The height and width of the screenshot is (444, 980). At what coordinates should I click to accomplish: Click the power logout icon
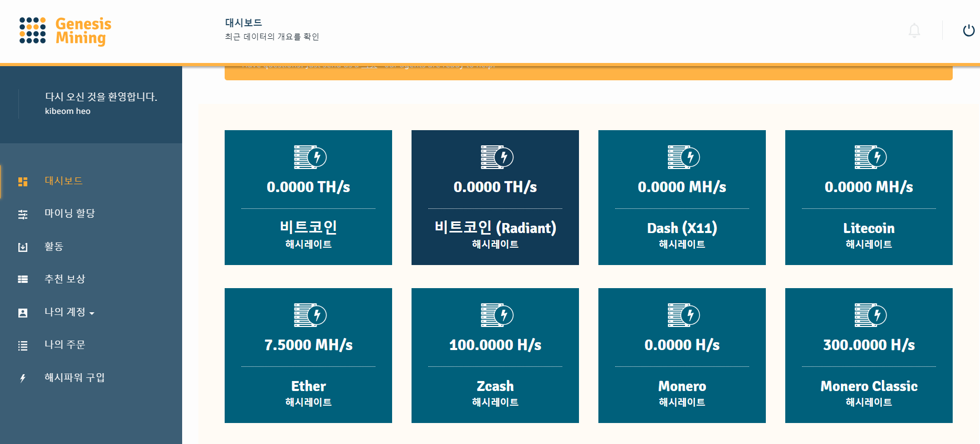tap(969, 30)
